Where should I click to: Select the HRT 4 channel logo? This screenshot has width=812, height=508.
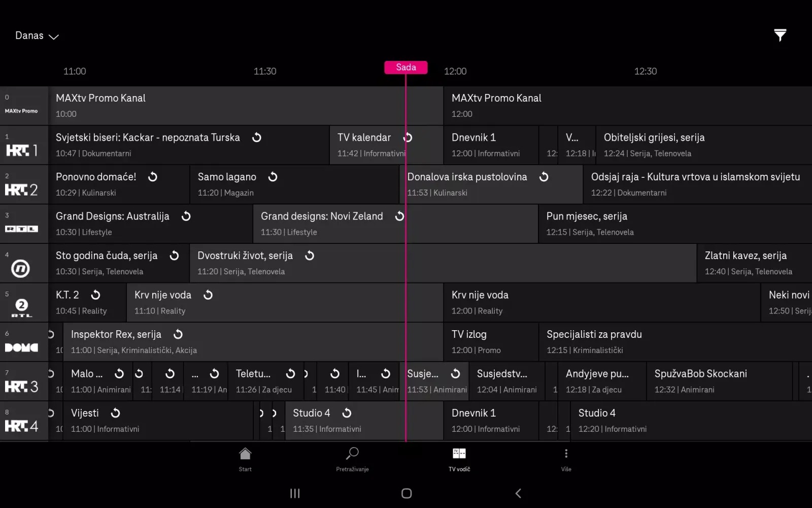(x=21, y=426)
